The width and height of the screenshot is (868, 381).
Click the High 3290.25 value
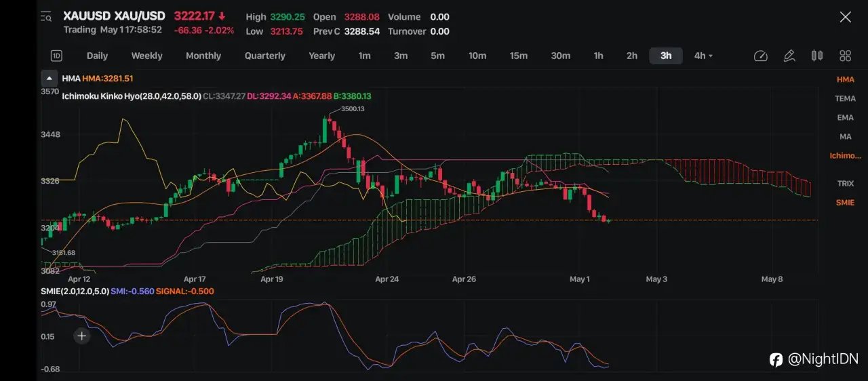point(288,17)
